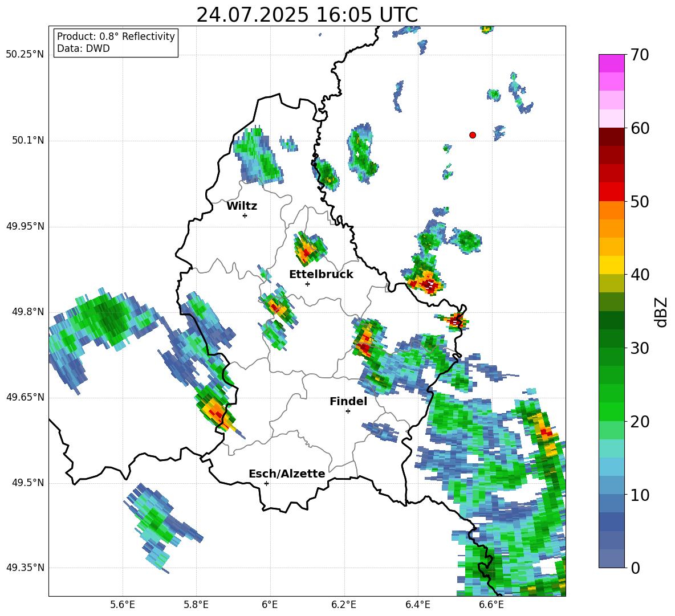Click the 5.8°E longitude label

click(196, 605)
